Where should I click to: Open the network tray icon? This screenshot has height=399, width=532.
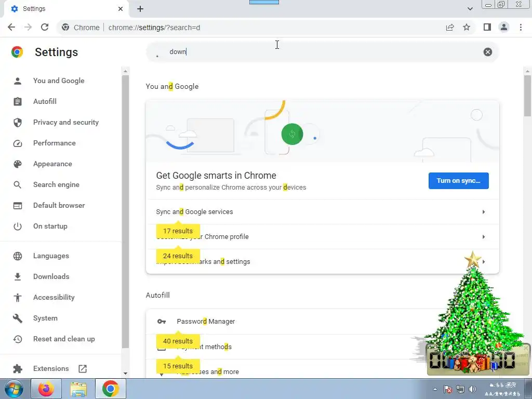click(460, 389)
